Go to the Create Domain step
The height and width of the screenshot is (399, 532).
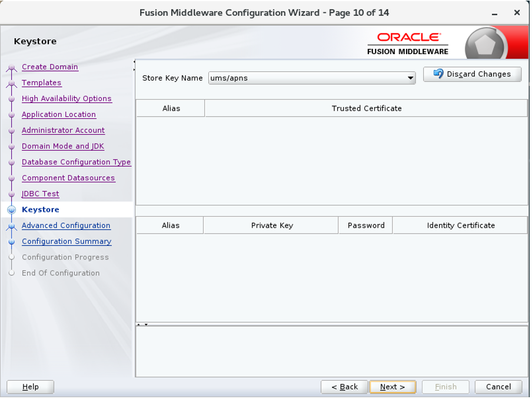pos(50,67)
